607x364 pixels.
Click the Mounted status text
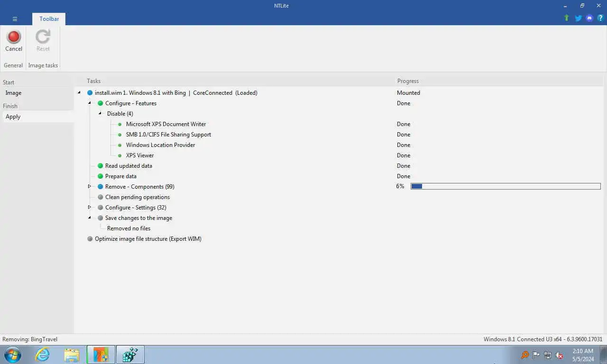(x=408, y=93)
